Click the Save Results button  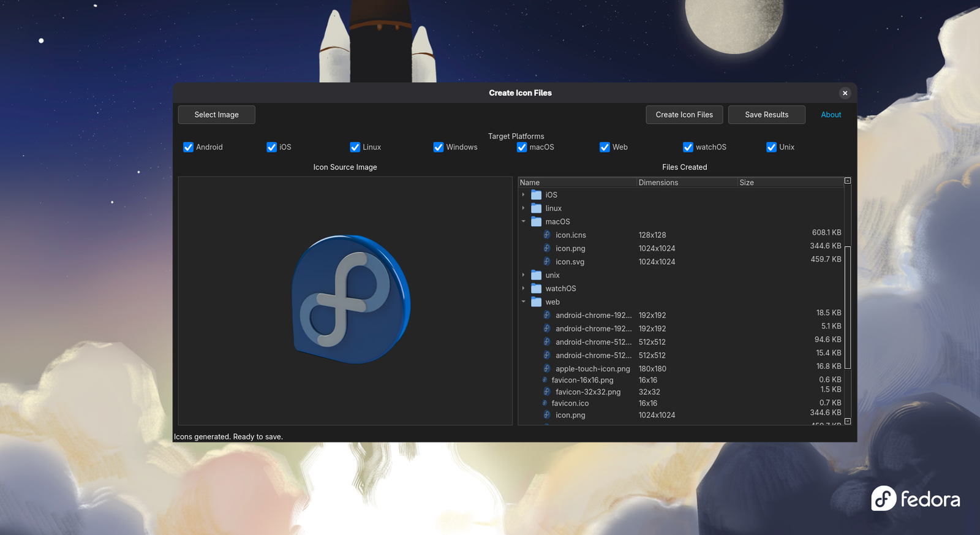click(766, 115)
